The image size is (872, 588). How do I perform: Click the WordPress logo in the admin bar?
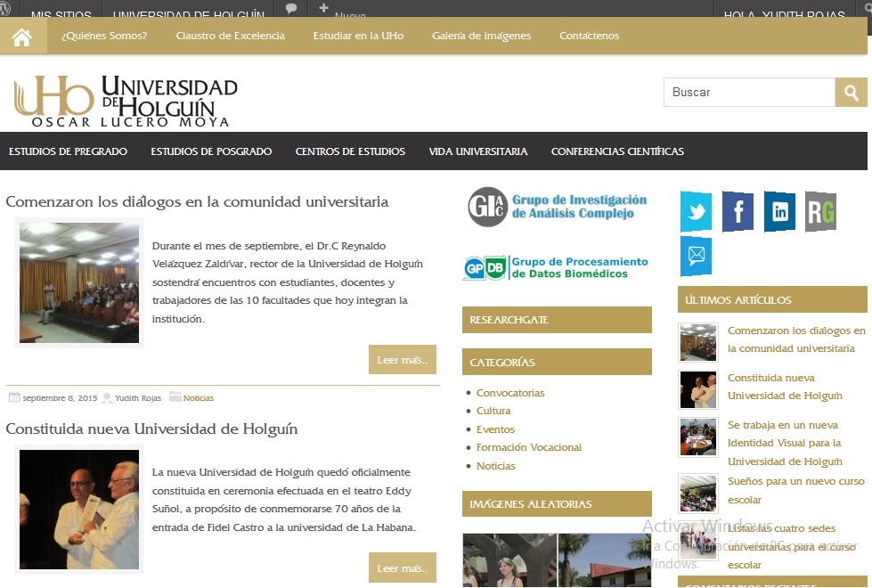click(x=5, y=9)
